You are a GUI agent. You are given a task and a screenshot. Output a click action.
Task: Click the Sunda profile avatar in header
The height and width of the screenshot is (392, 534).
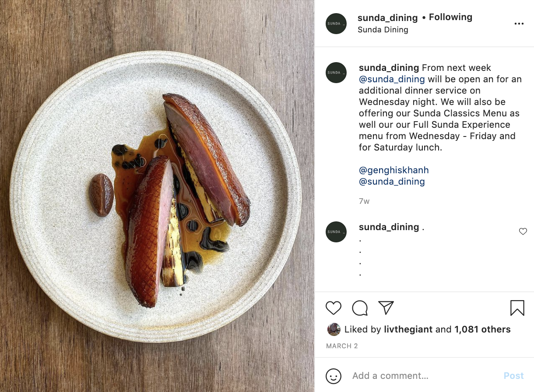(x=336, y=24)
